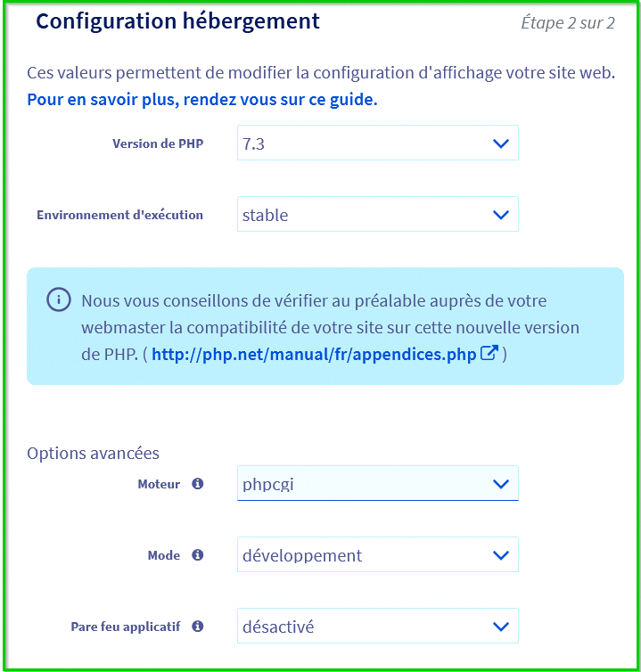Open the Moteur dropdown showing phpcgi
This screenshot has width=641, height=672.
(x=366, y=484)
